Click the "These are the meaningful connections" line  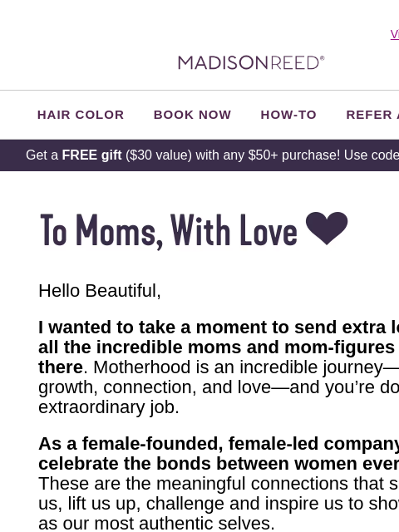pyautogui.click(x=219, y=484)
